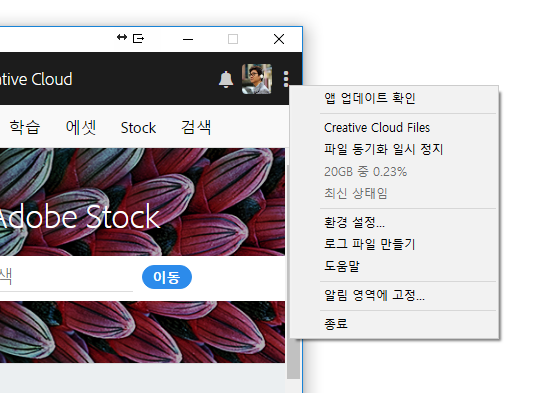This screenshot has height=393, width=555.
Task: Click the 최신 상태임 status text
Action: coord(356,193)
